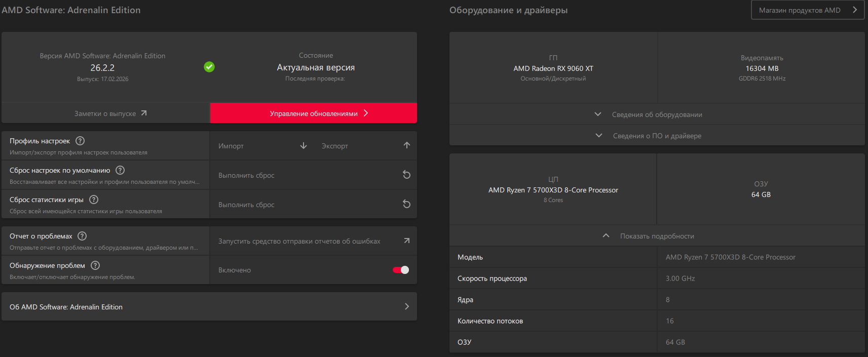Click reset icon for game statistics reset
868x357 pixels.
[406, 204]
